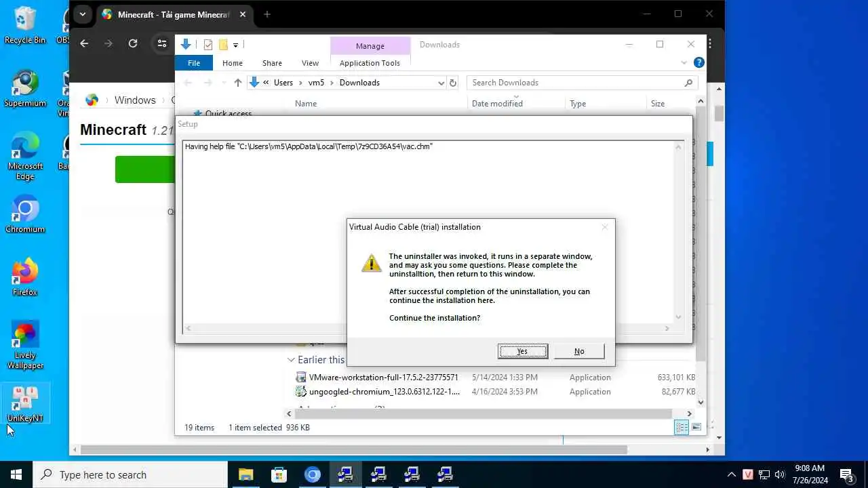Image resolution: width=868 pixels, height=488 pixels.
Task: Click the Setup log horizontal scrollbar
Action: pos(427,329)
